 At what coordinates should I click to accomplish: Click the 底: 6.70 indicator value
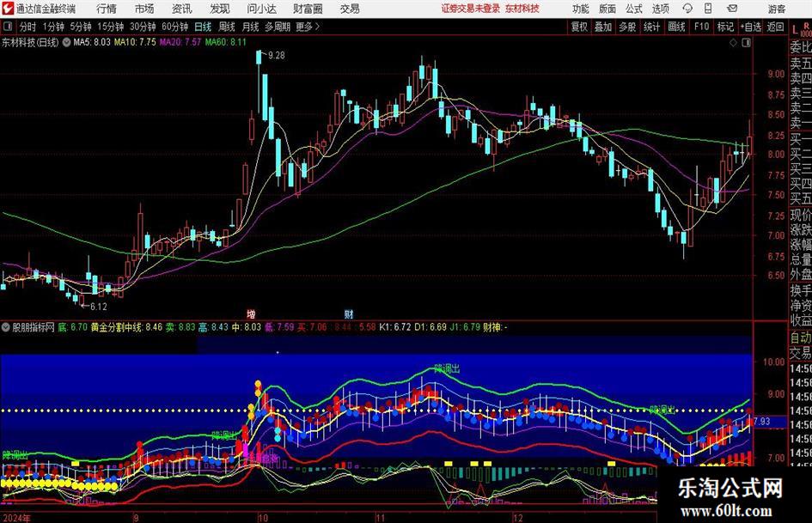click(72, 327)
